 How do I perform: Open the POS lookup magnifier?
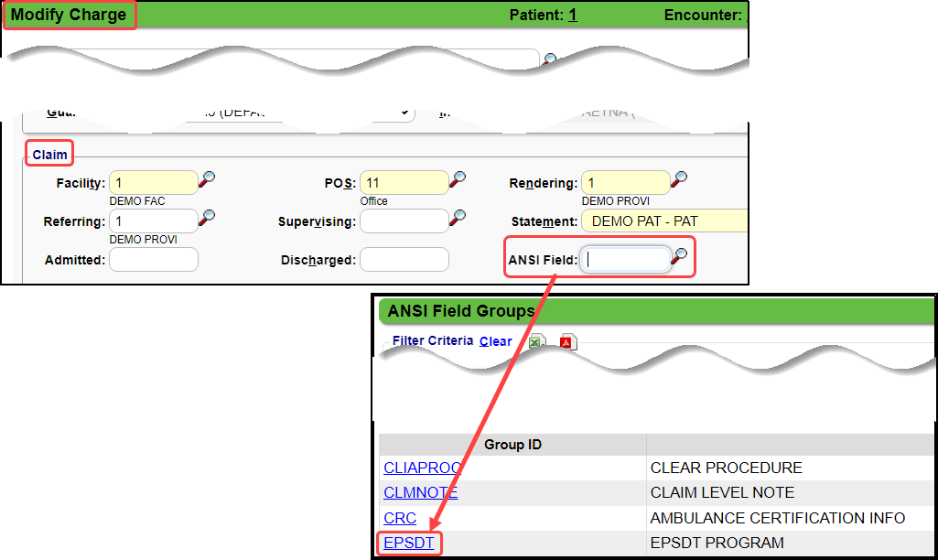458,178
